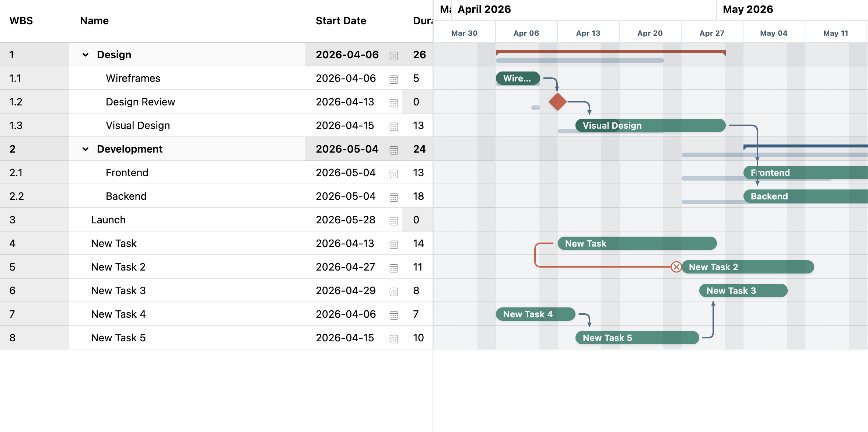The height and width of the screenshot is (432, 868).
Task: Select the Backend task bar
Action: pyautogui.click(x=805, y=196)
